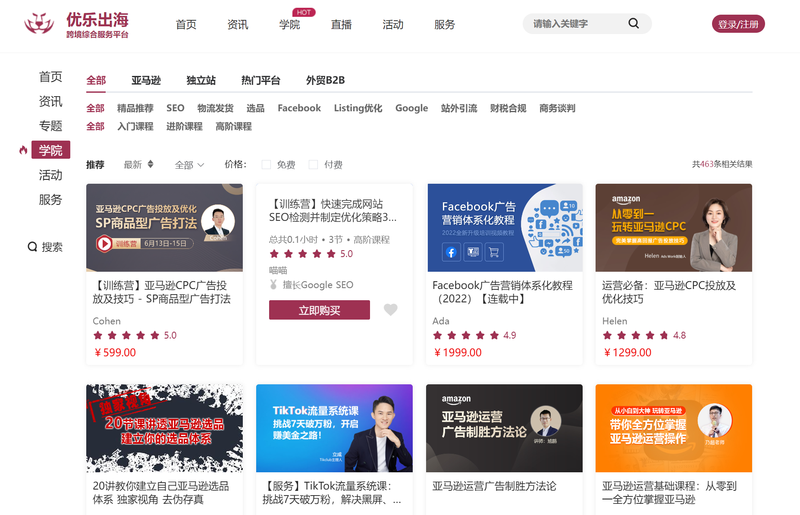Select the 外贸B2B category tab
The height and width of the screenshot is (515, 800).
326,80
